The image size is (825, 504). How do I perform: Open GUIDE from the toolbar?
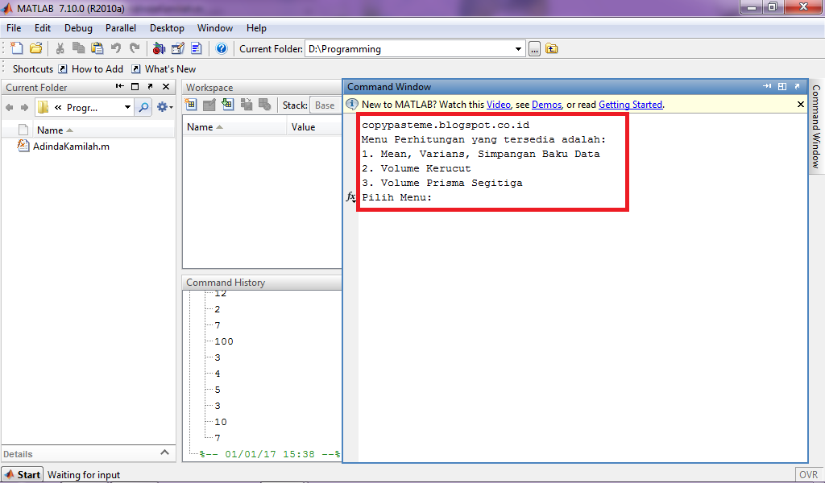(177, 48)
